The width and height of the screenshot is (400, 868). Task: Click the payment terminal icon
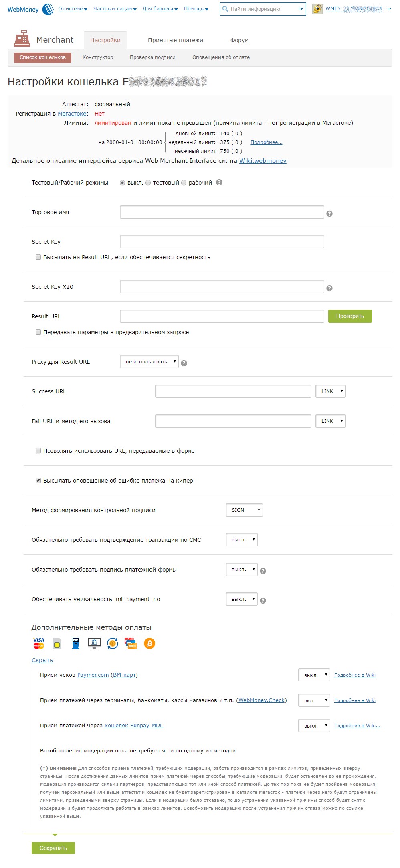coord(75,643)
